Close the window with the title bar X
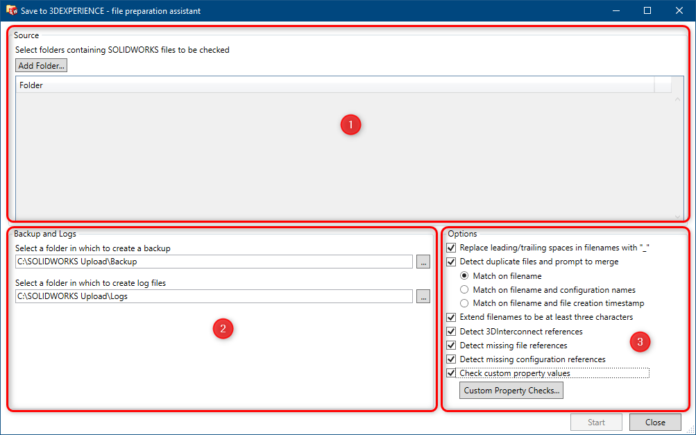This screenshot has width=696, height=435. point(679,11)
